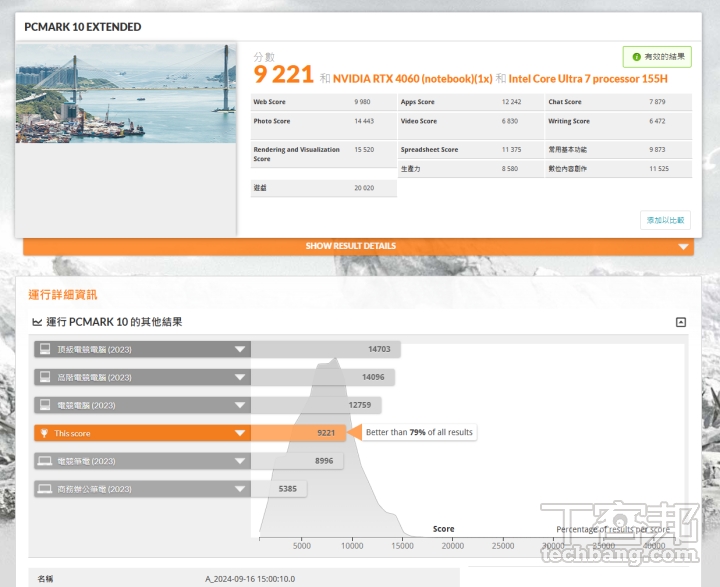The image size is (720, 587).
Task: Click the white arrow on the orange details bar
Action: point(683,247)
